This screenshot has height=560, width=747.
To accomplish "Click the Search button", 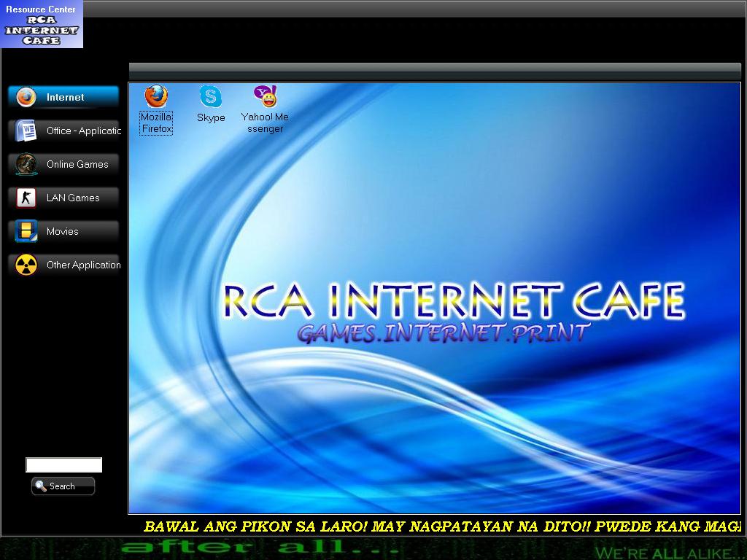I will [x=63, y=486].
